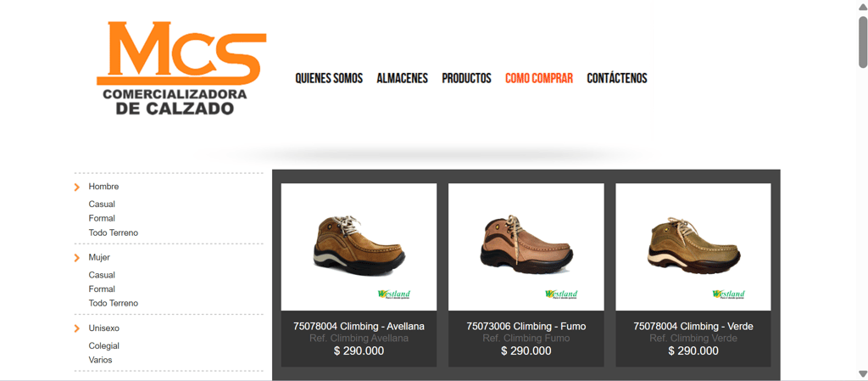Open the Climbing Avellana shoe image
The height and width of the screenshot is (381, 868).
pos(359,247)
